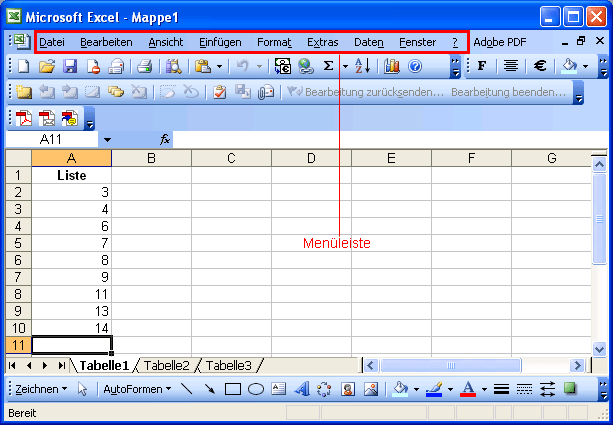Choose the Rectangle shape tool
The image size is (613, 425).
pos(233,389)
